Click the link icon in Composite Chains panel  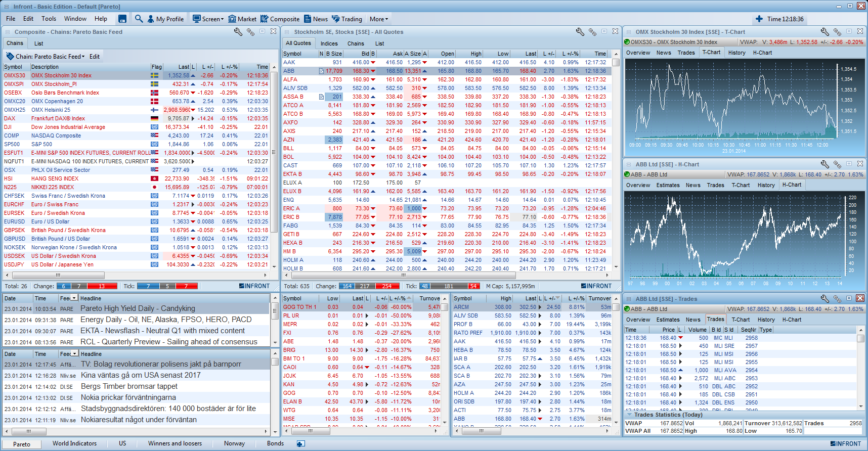click(250, 31)
